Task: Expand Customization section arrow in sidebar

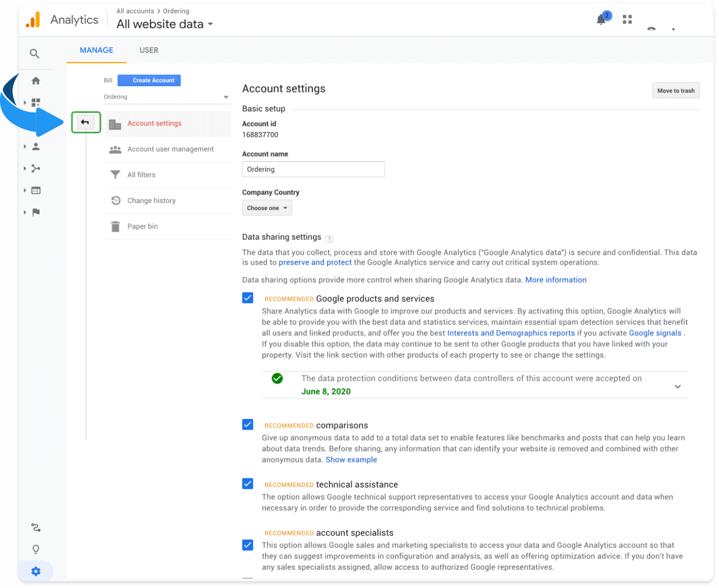Action: coord(25,103)
